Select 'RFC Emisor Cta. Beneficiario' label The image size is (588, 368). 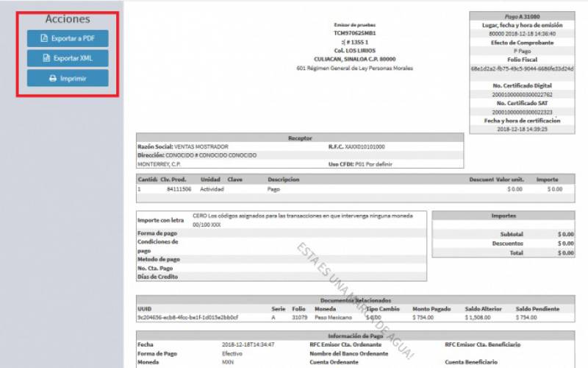(483, 344)
